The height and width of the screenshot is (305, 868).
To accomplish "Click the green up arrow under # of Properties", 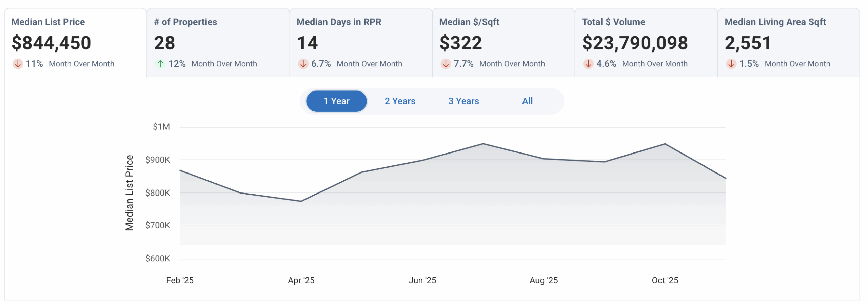I will pos(160,64).
